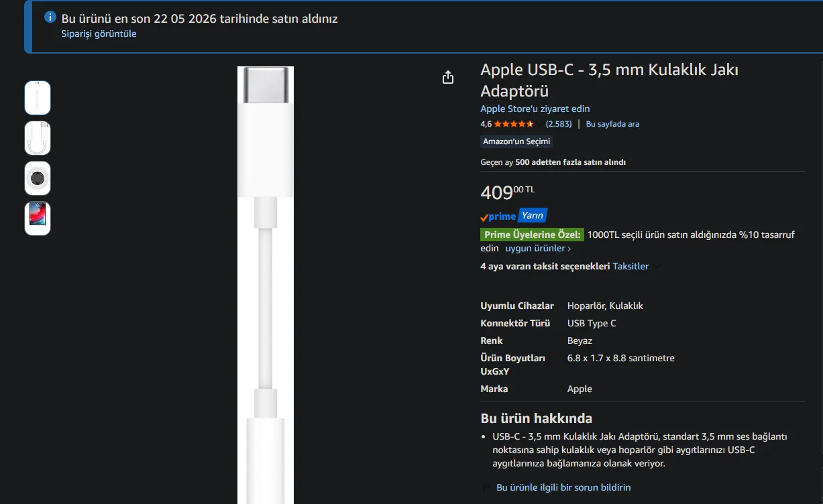Open the 2.583 reviews count link
This screenshot has width=823, height=504.
(559, 124)
